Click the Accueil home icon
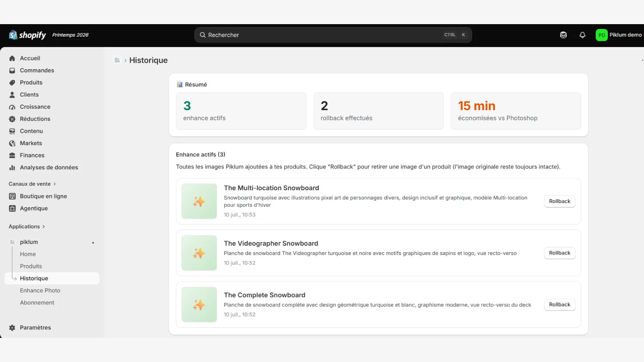 click(12, 58)
